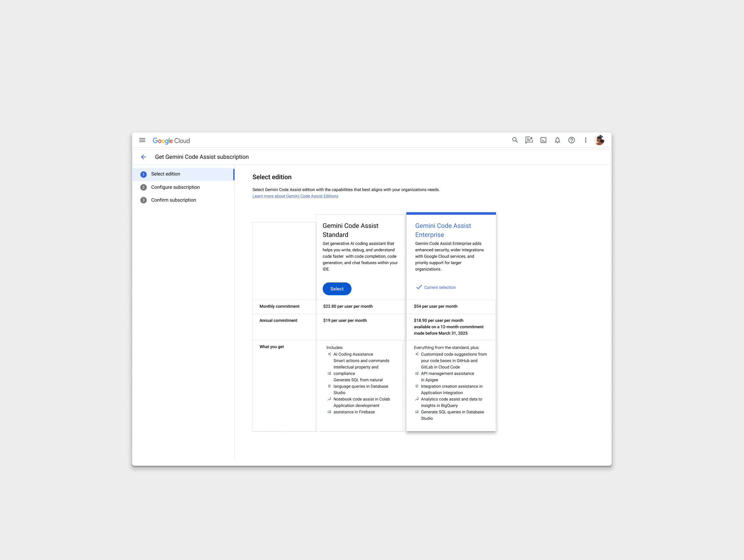
Task: Click step 1 Select edition
Action: 183,174
